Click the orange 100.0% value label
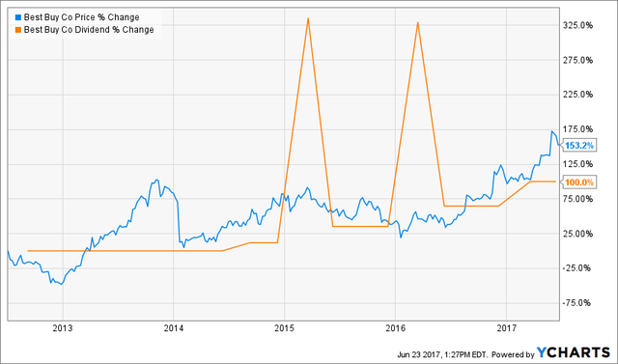Image resolution: width=618 pixels, height=364 pixels. (x=579, y=182)
